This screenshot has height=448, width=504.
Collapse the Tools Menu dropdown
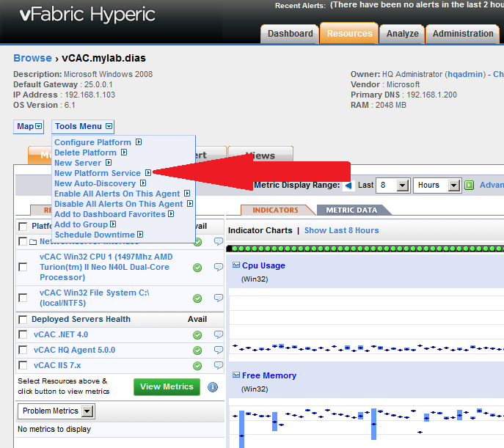(x=83, y=127)
